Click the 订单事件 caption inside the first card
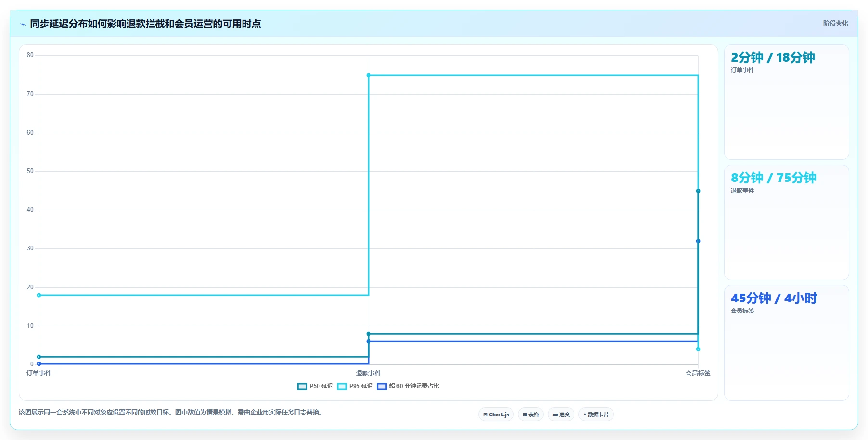The image size is (868, 440). 742,70
